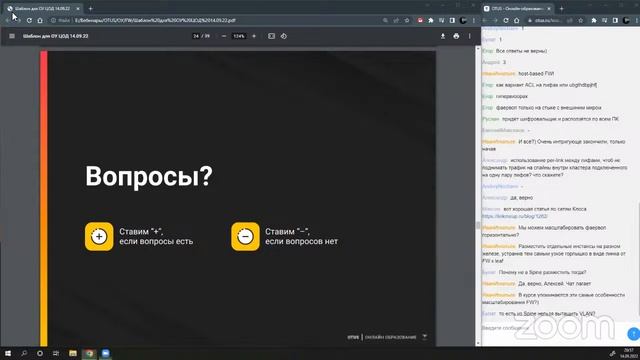Click the fit to page icon
This screenshot has height=360, width=640.
[x=271, y=36]
